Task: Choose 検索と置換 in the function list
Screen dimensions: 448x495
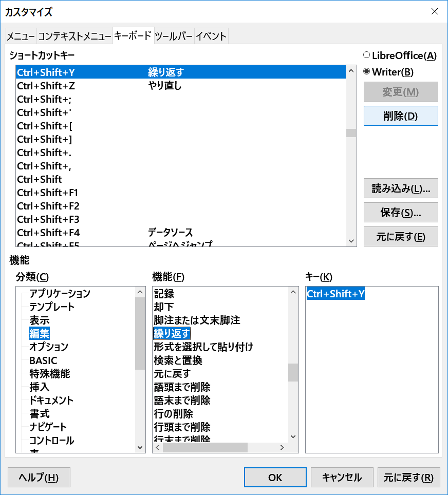Action: point(178,360)
